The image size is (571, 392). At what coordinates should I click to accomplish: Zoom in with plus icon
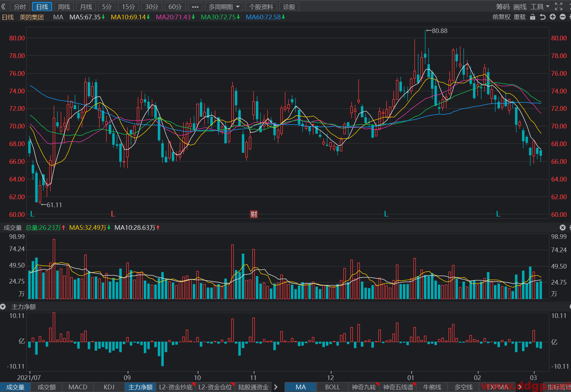click(553, 17)
